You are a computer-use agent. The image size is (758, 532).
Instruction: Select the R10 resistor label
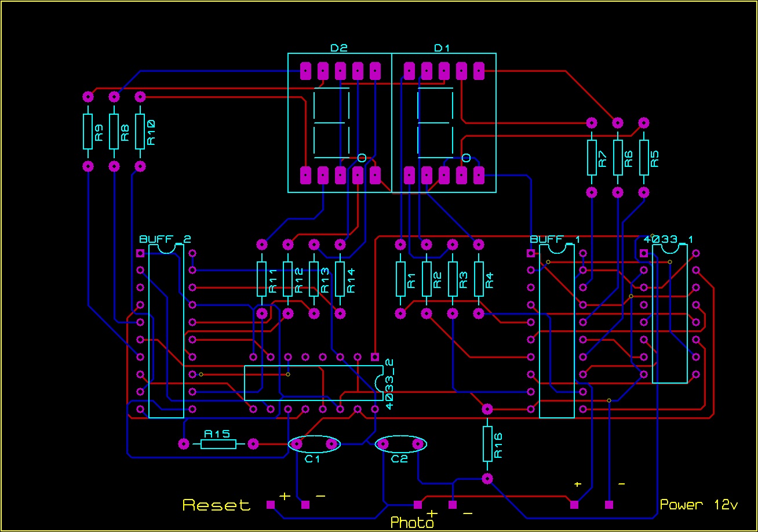151,132
